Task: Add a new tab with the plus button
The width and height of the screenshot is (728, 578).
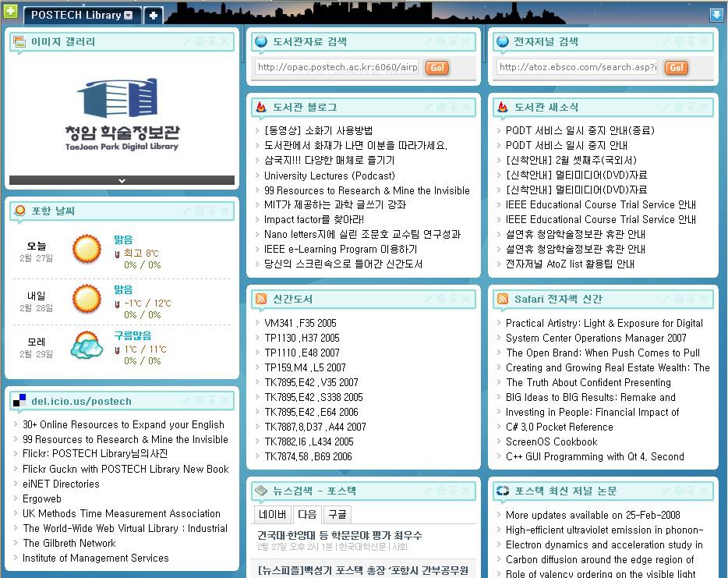Action: (154, 16)
